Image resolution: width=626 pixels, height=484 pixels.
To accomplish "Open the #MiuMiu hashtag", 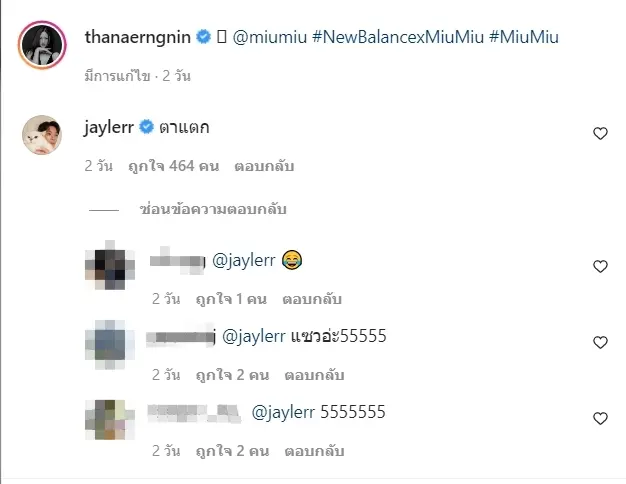I will click(524, 37).
